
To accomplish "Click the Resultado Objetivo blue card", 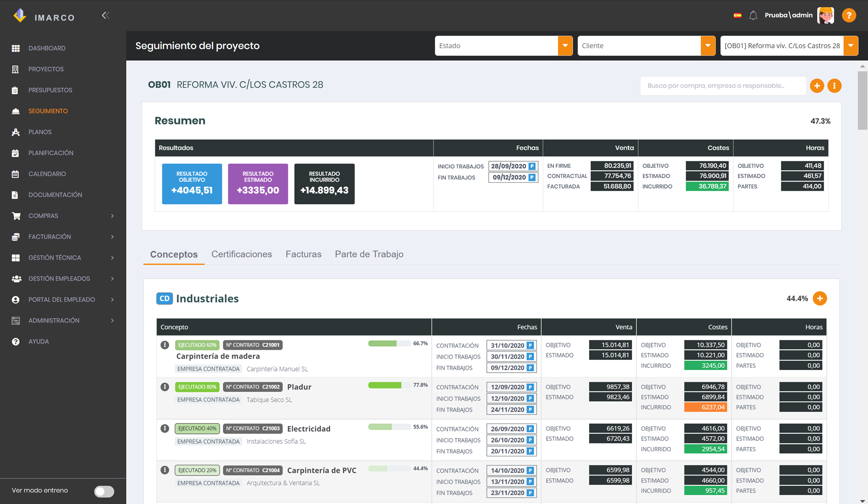I will click(192, 184).
